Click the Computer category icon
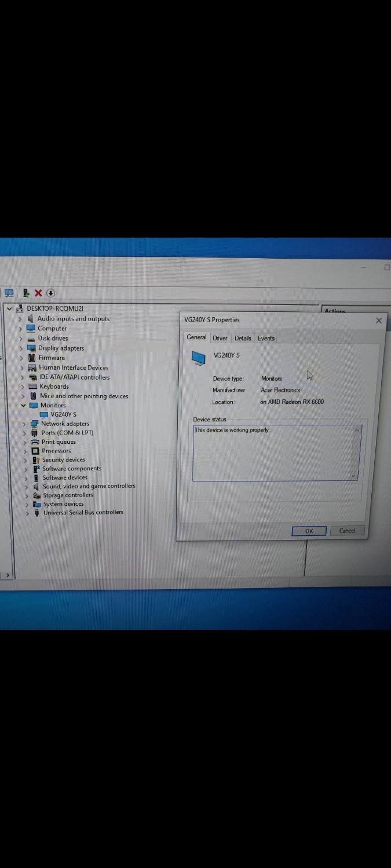Screen dimensions: 391x868 31,328
